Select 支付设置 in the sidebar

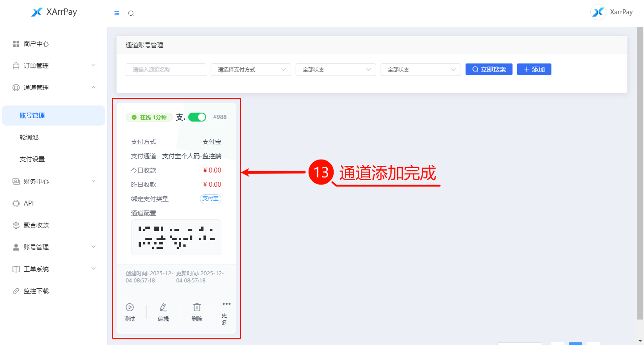pos(32,159)
